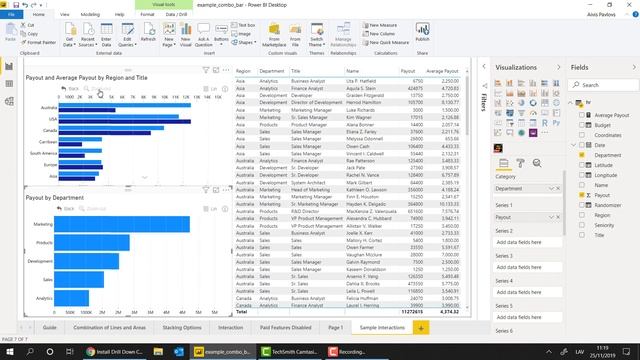Open Recent Sources in the ribbon

pyautogui.click(x=88, y=35)
